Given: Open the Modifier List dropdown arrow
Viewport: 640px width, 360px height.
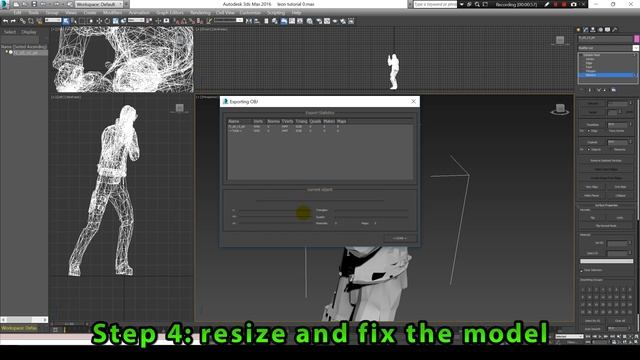Looking at the screenshot, I should click(636, 48).
